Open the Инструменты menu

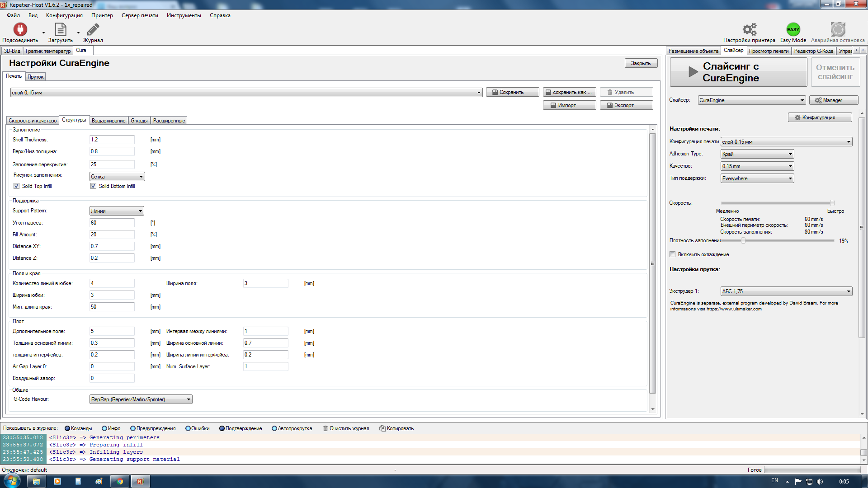184,15
